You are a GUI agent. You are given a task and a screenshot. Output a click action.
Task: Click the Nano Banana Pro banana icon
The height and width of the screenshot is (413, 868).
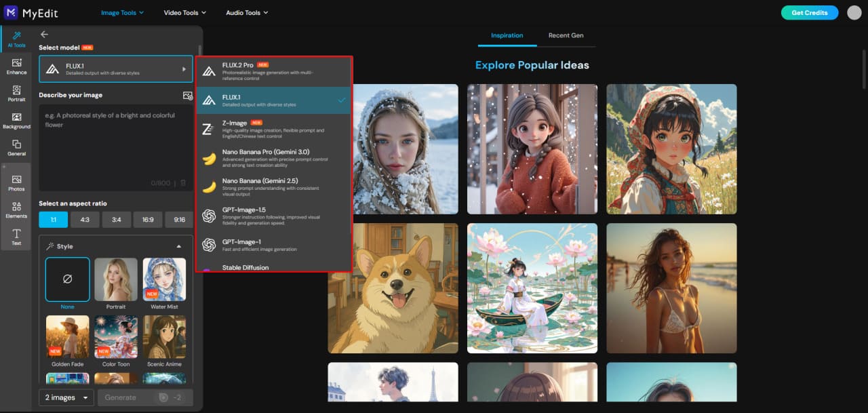(209, 159)
